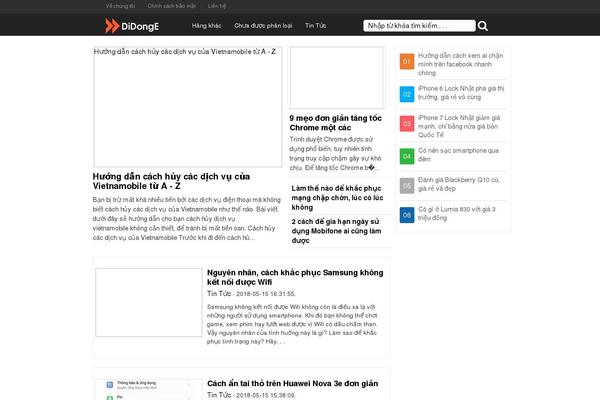Viewport: 600px width, 400px height.
Task: Click the Chrome article excerpt text
Action: 335,153
